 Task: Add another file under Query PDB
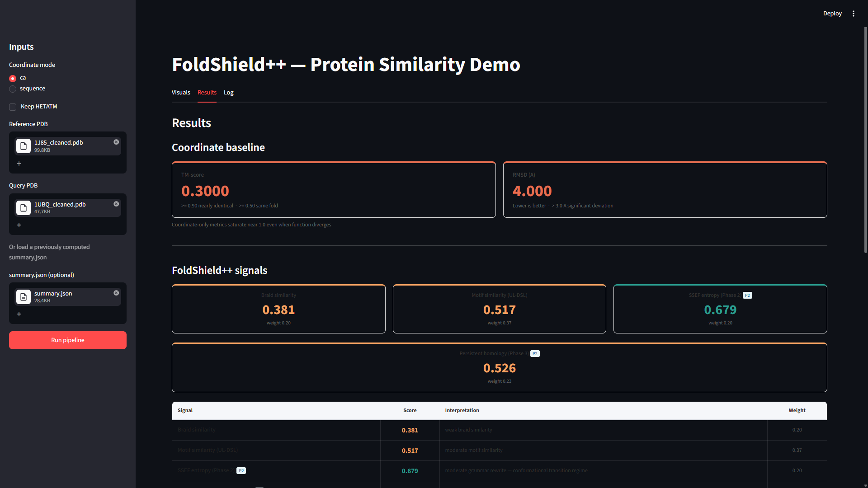pos(19,225)
